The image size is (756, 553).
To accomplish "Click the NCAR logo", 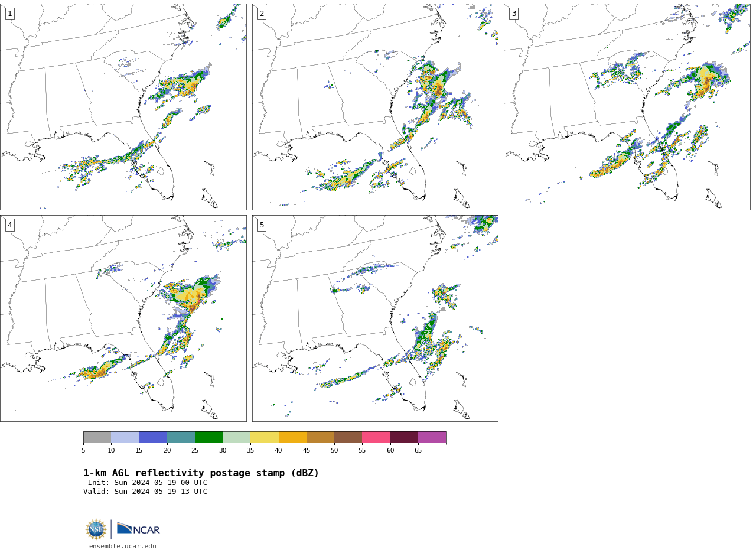I will click(x=138, y=529).
